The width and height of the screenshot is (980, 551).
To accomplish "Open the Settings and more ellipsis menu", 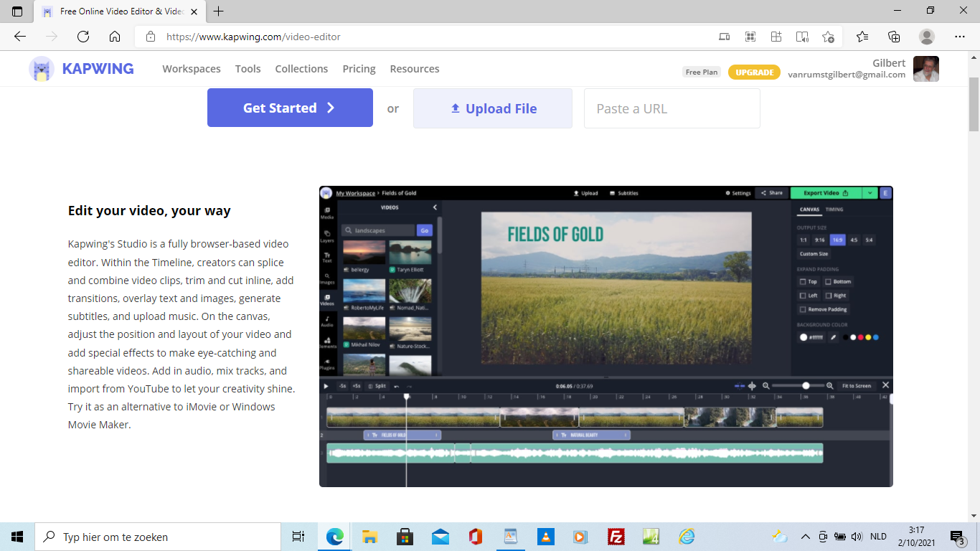I will click(x=960, y=37).
